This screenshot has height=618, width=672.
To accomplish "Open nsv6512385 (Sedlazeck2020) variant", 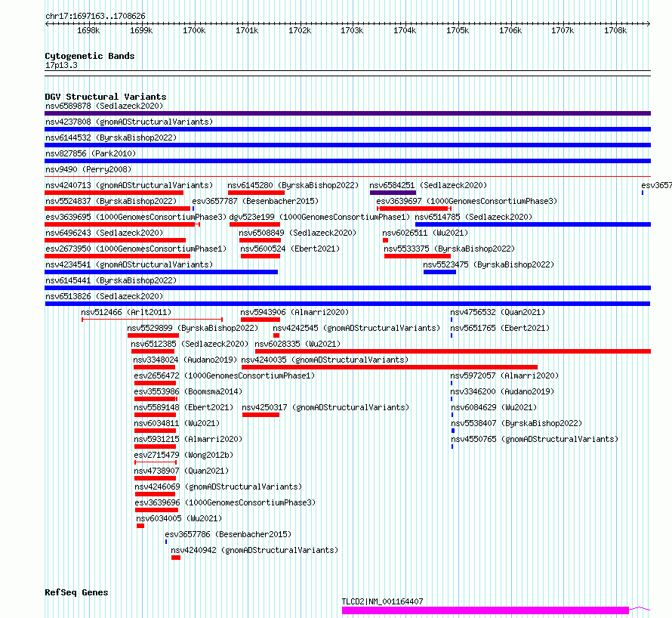I will (190, 344).
